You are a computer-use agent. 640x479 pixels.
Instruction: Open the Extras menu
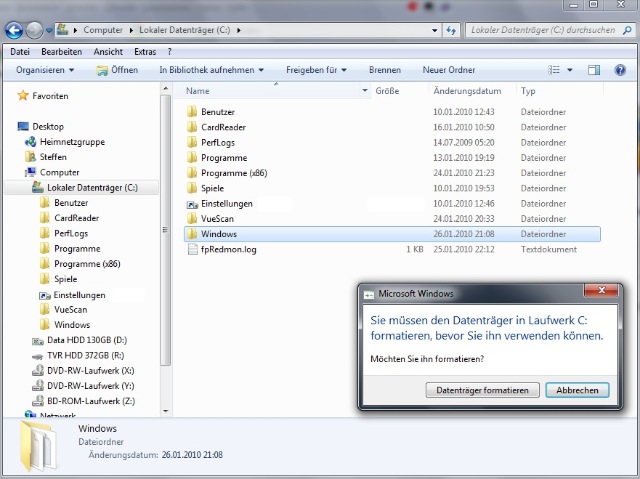click(x=145, y=51)
